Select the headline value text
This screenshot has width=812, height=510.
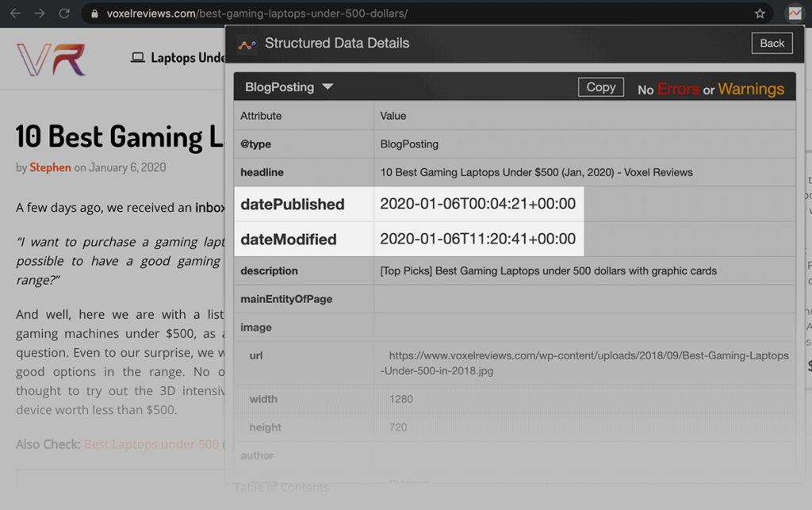pyautogui.click(x=536, y=172)
